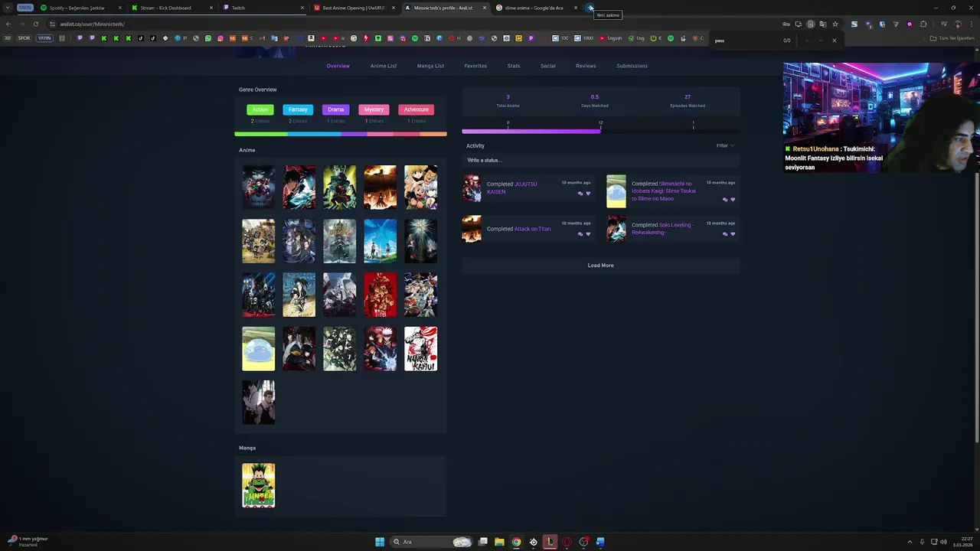Select the Adventure genre tag
Viewport: 980px width, 551px height.
(x=416, y=109)
